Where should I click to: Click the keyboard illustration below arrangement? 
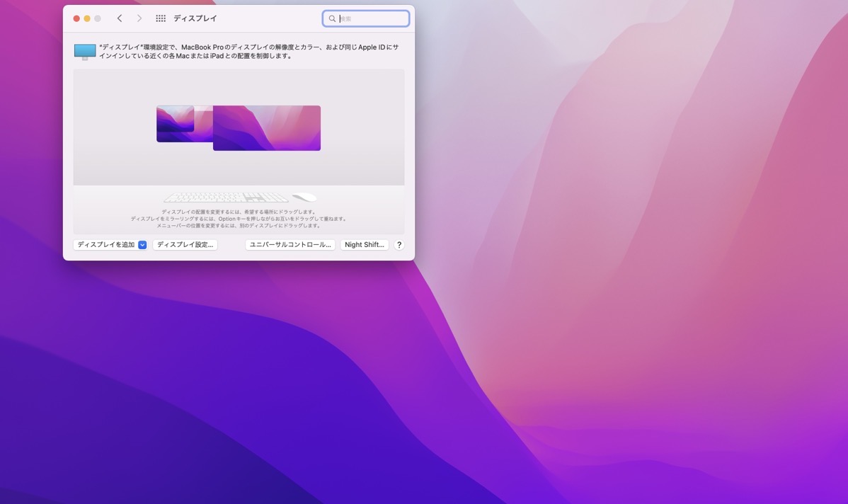(x=226, y=197)
